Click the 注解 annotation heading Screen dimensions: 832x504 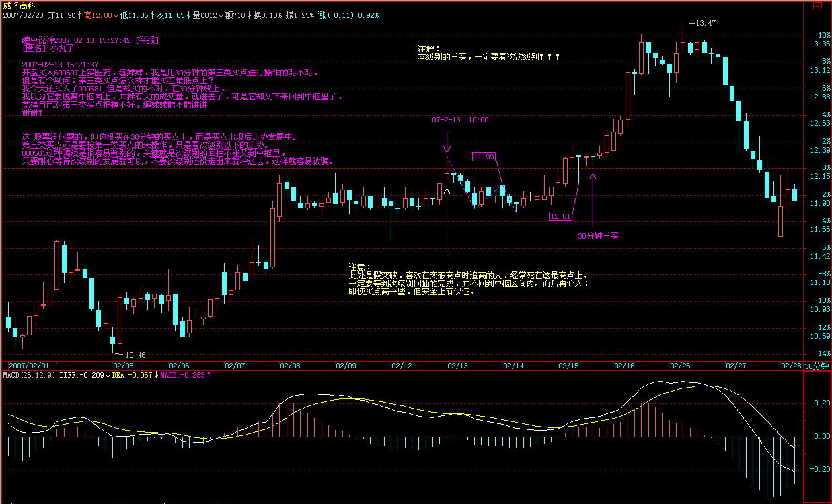(428, 49)
